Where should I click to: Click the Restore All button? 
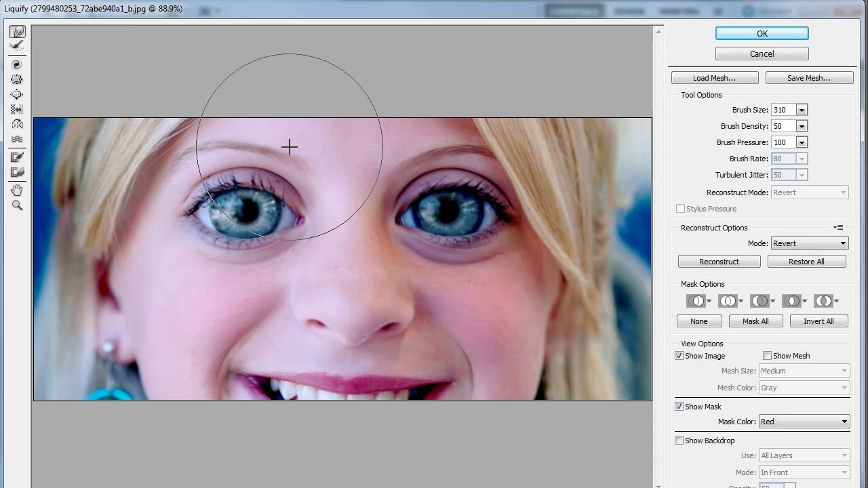806,262
